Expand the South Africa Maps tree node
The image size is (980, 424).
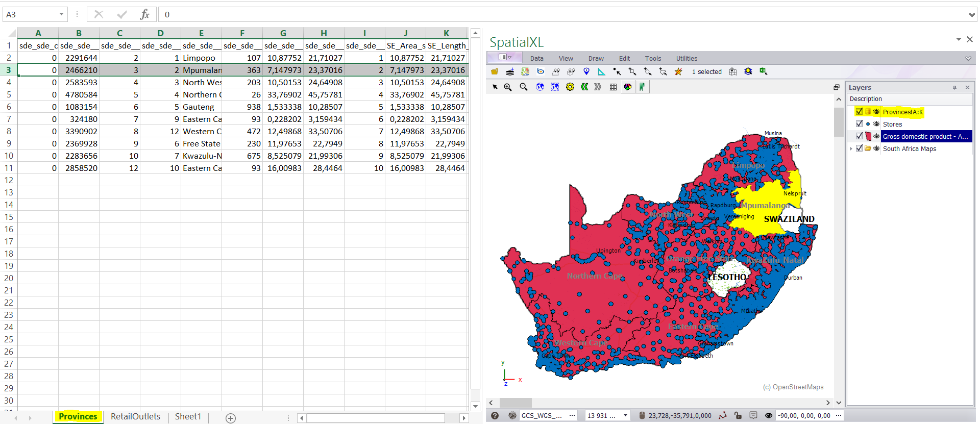851,149
